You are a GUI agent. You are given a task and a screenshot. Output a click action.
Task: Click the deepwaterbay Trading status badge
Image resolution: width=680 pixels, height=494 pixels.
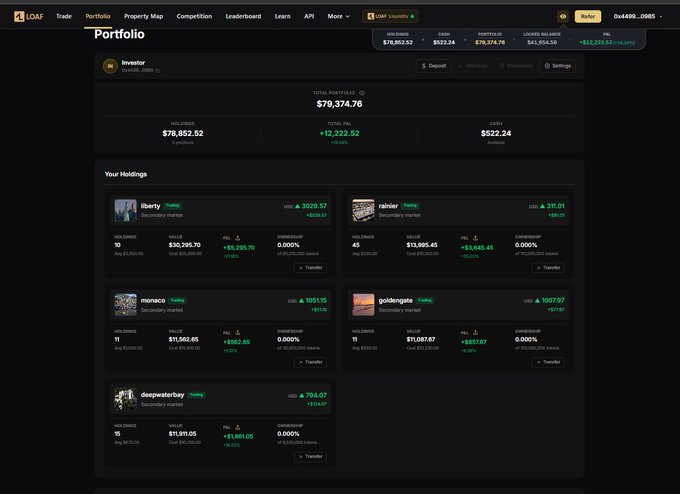pos(196,395)
